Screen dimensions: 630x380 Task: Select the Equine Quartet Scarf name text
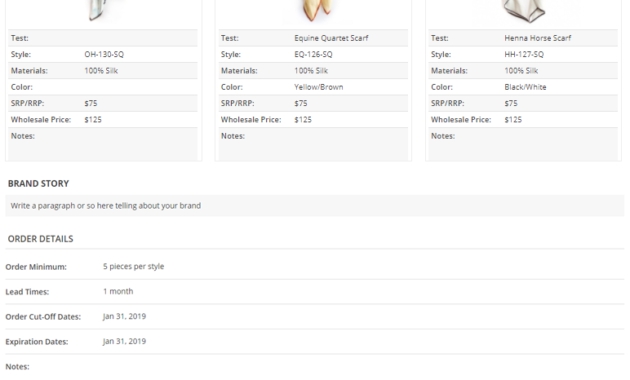331,38
